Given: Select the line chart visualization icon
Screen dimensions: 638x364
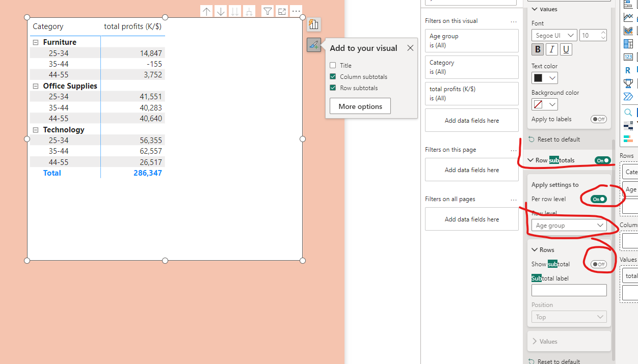Looking at the screenshot, I should coord(628,17).
